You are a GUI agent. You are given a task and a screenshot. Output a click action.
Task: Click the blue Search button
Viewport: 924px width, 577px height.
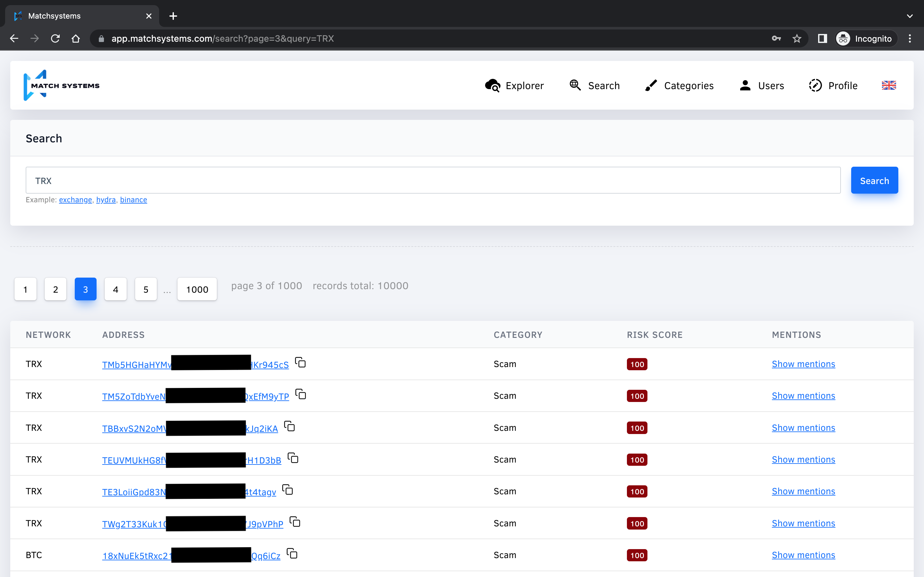tap(874, 180)
